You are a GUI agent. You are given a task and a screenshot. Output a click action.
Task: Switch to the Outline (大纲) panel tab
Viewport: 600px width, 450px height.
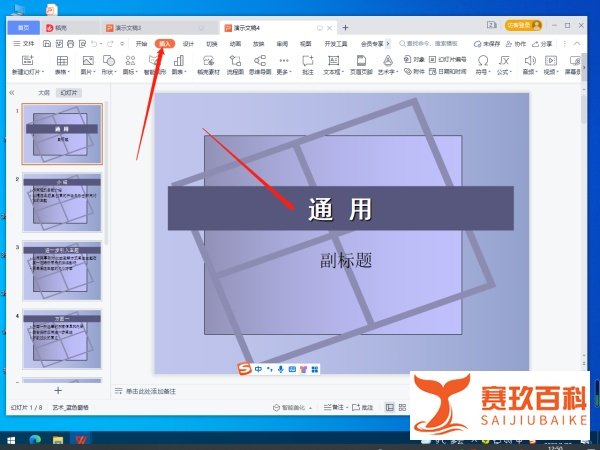tap(44, 93)
